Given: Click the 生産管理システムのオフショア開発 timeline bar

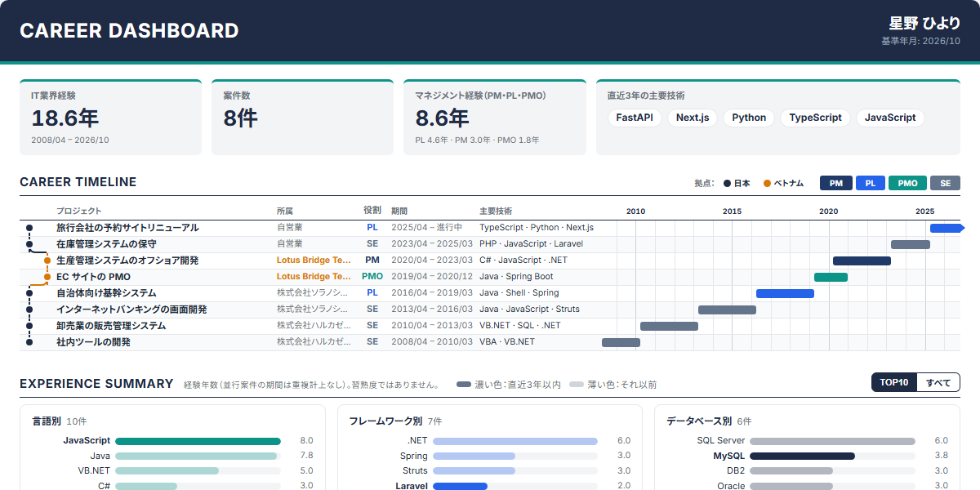Looking at the screenshot, I should pyautogui.click(x=862, y=261).
